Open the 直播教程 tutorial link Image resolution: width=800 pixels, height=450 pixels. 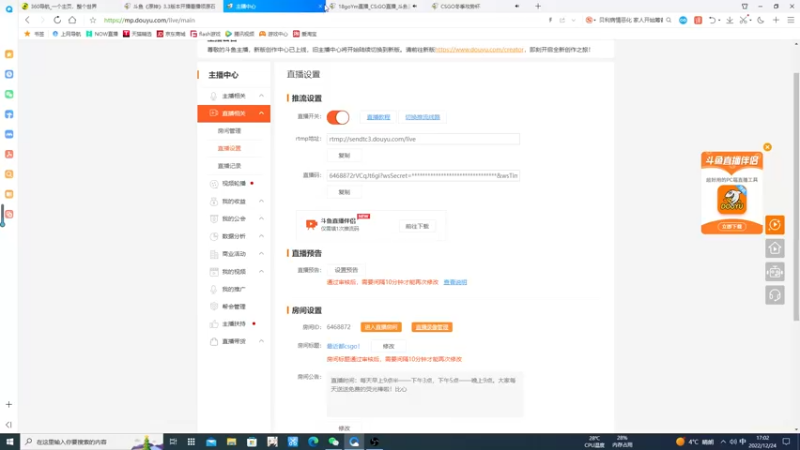378,117
